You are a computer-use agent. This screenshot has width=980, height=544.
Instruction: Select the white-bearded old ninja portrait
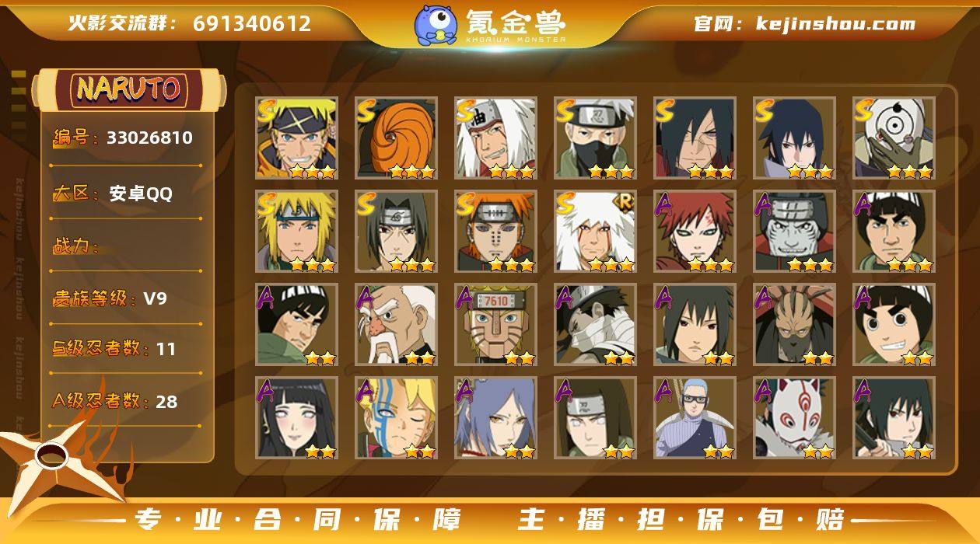[397, 325]
